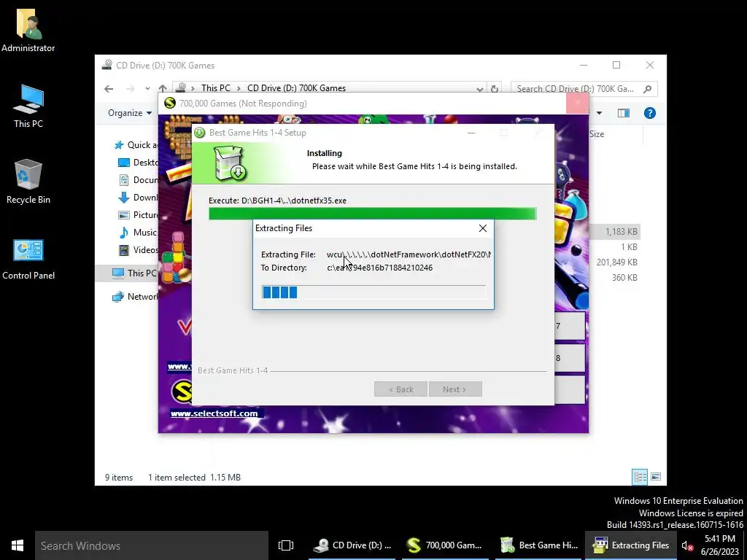Click the 1,183 KB file size cell

click(x=622, y=232)
